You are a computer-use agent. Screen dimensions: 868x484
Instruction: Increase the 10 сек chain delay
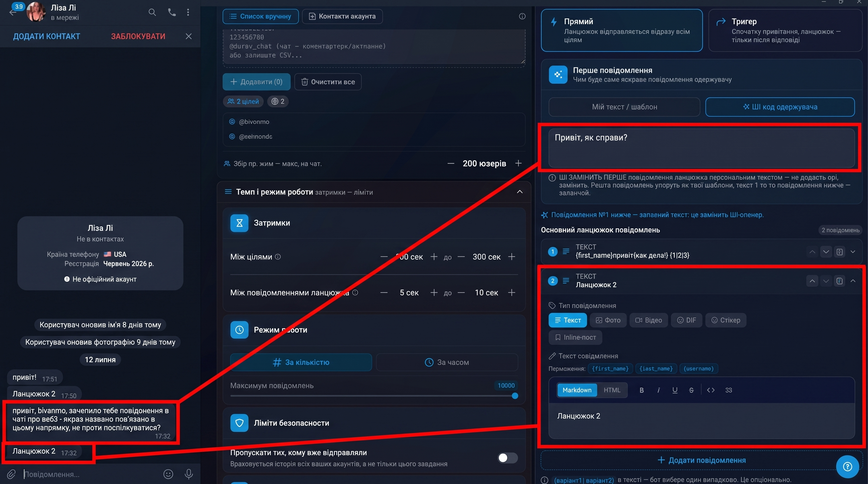[512, 292]
